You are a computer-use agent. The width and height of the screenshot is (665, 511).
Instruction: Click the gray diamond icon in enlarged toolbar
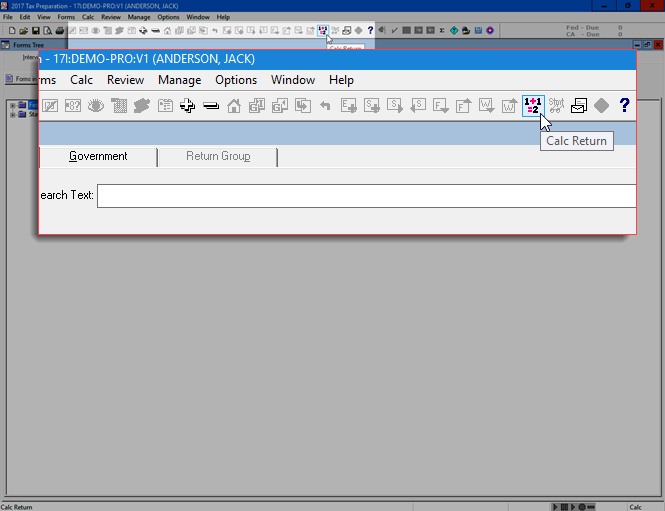click(601, 106)
